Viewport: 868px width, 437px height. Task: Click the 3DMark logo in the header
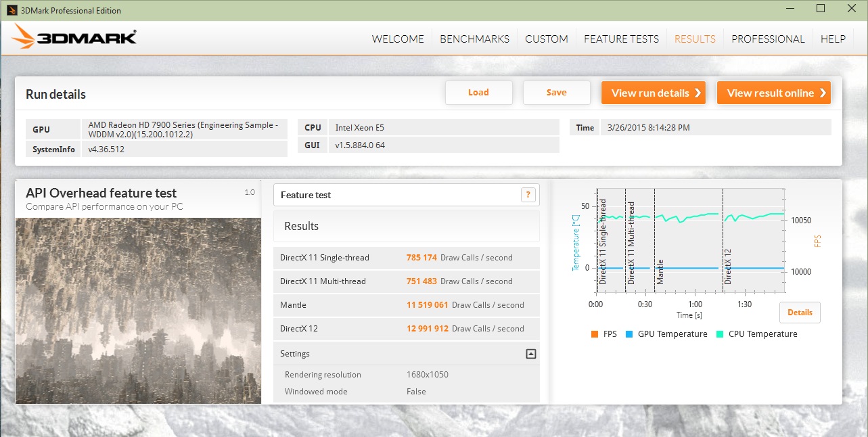[x=74, y=37]
